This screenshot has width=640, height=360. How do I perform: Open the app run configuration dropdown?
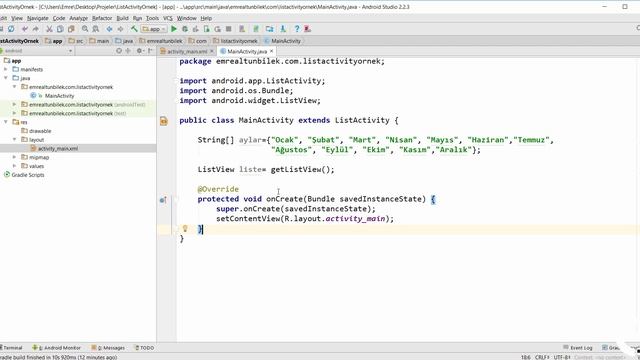tap(153, 29)
